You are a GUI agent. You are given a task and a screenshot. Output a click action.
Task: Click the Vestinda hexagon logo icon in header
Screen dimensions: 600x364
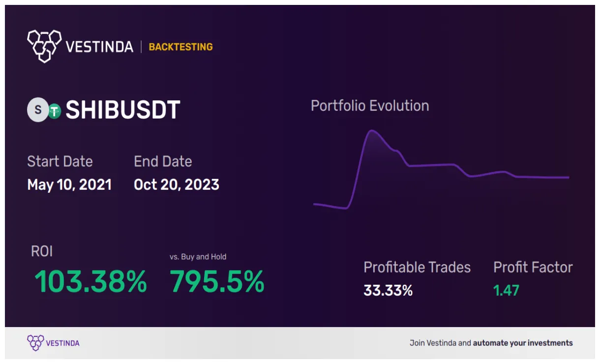click(x=44, y=46)
